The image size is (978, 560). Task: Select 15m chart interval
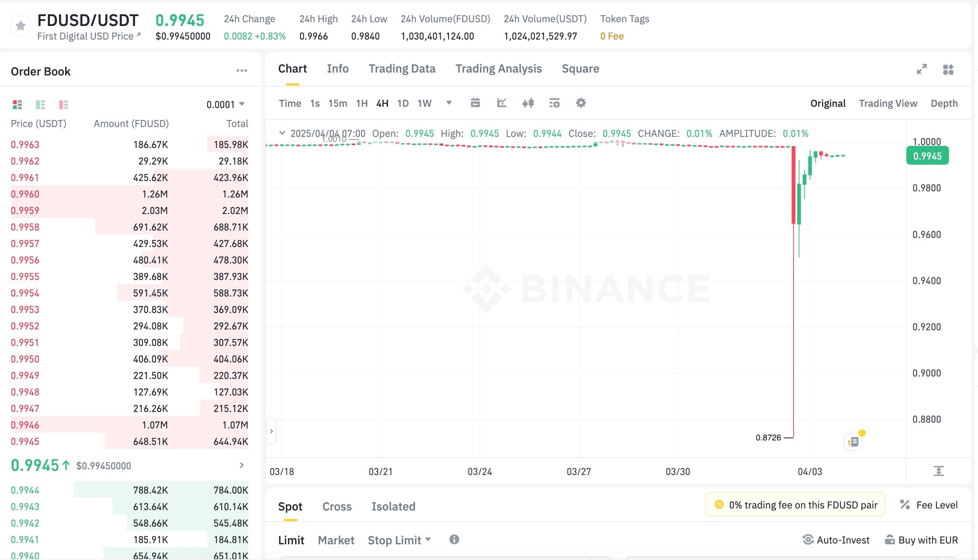(x=338, y=103)
